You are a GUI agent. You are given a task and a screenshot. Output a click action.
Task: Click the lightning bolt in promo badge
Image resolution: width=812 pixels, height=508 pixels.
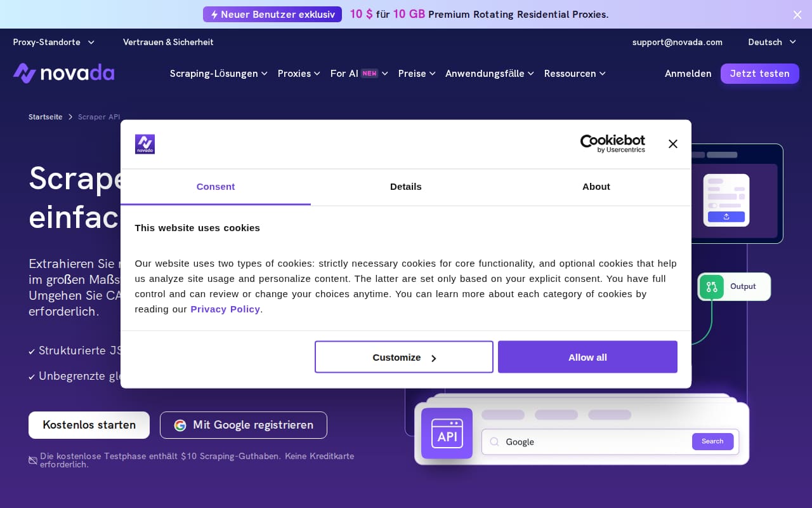coord(214,15)
